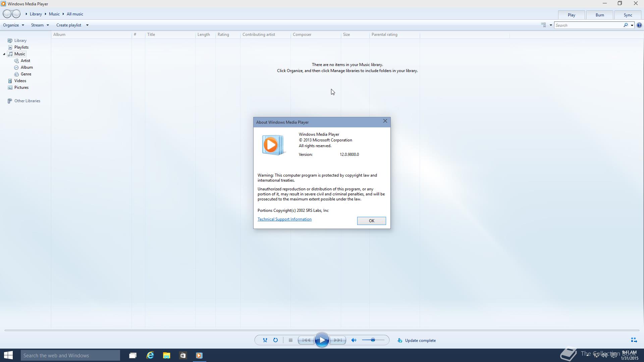Expand breadcrumb arrow before Music
Viewport: 644px width, 362px height.
45,14
